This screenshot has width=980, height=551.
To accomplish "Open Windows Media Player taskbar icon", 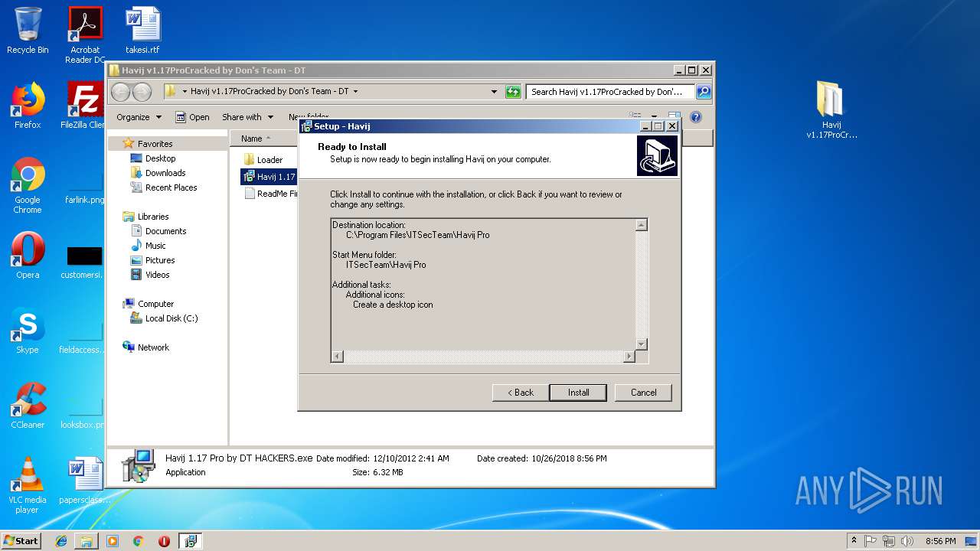I will [x=113, y=540].
